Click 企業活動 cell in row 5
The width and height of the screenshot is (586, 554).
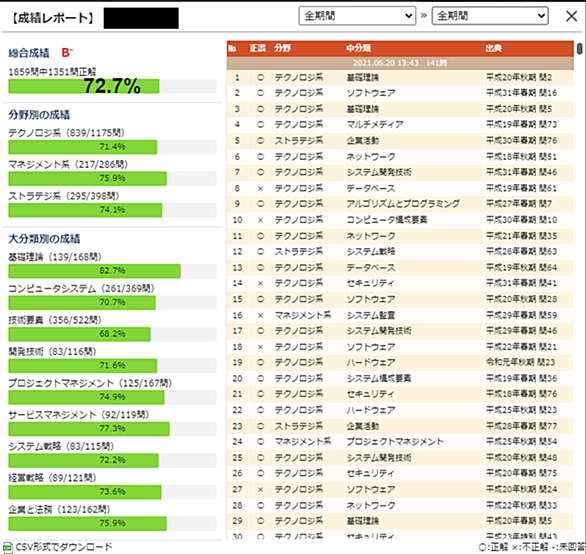(x=363, y=141)
